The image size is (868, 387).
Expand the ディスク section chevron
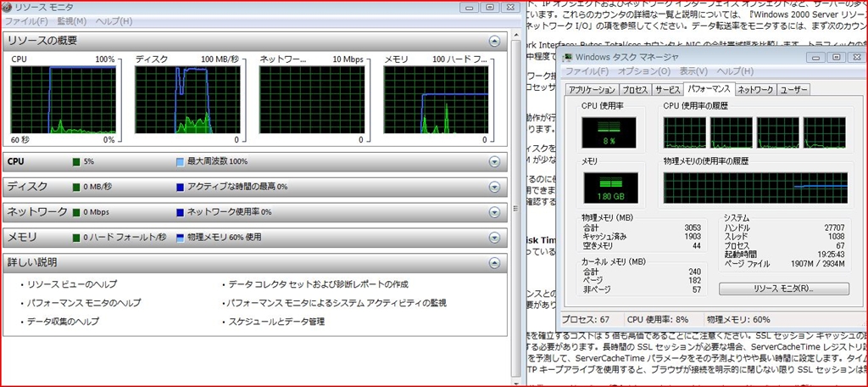494,187
